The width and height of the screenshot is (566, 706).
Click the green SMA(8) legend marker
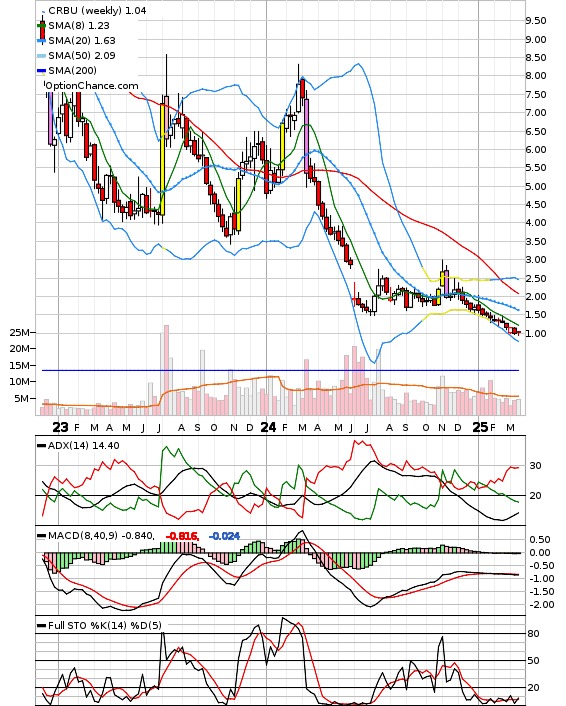[42, 25]
